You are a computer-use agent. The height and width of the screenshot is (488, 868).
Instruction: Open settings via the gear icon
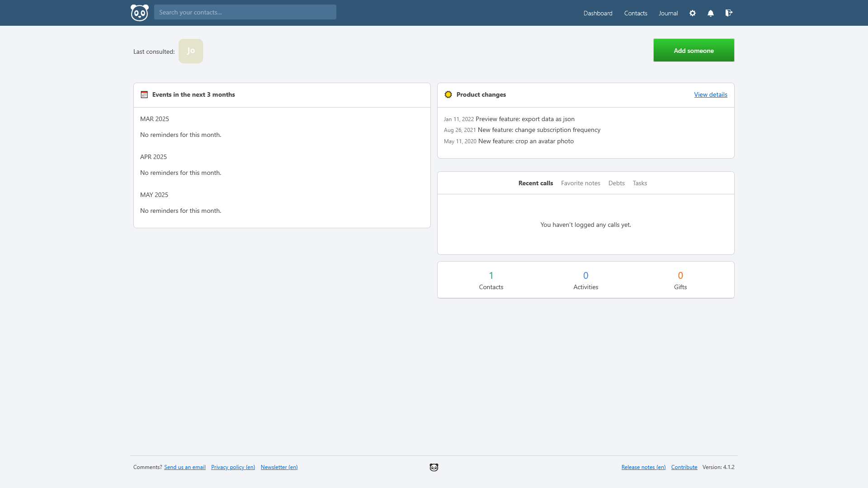tap(693, 13)
